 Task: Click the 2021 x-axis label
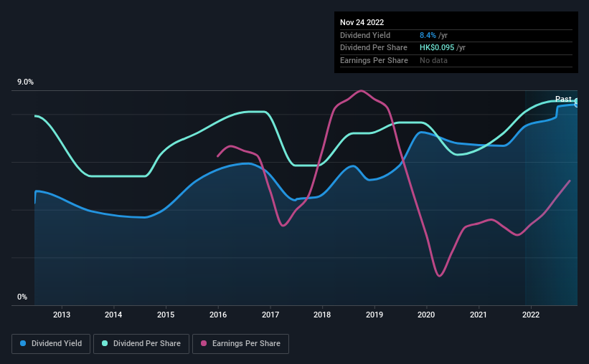point(479,315)
